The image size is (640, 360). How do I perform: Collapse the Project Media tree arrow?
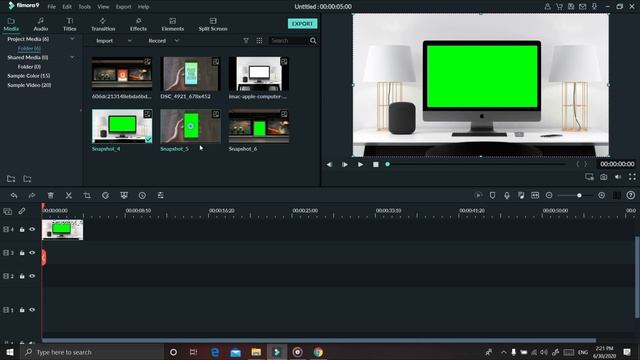point(72,39)
